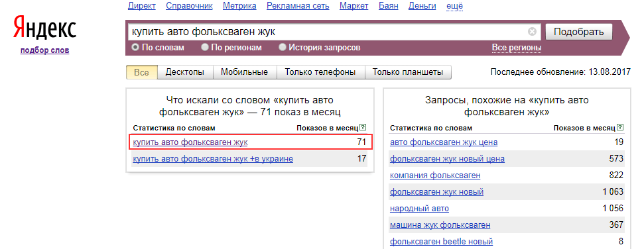Viewport: 644px width, 249px height.
Task: Select the По регионам radio button
Action: pos(204,48)
